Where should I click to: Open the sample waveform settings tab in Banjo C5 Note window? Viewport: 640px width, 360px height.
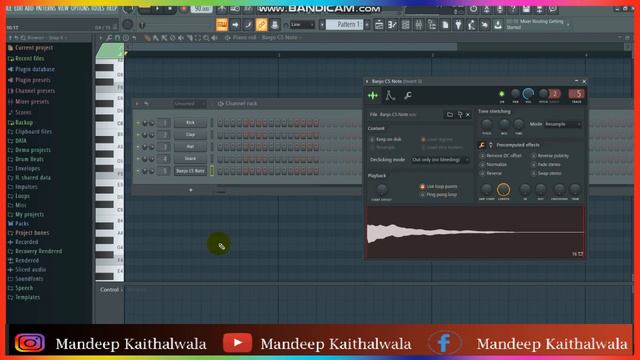pos(373,96)
